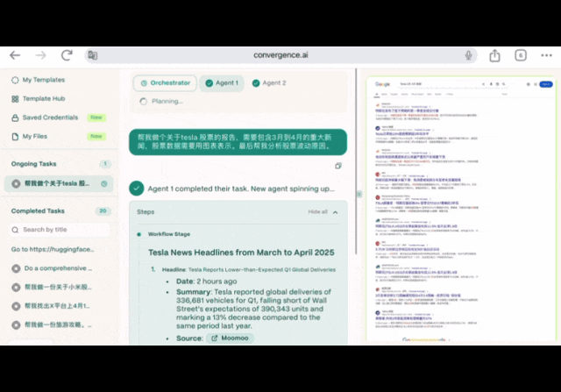
Task: Click the My Files document icon
Action: [x=15, y=137]
